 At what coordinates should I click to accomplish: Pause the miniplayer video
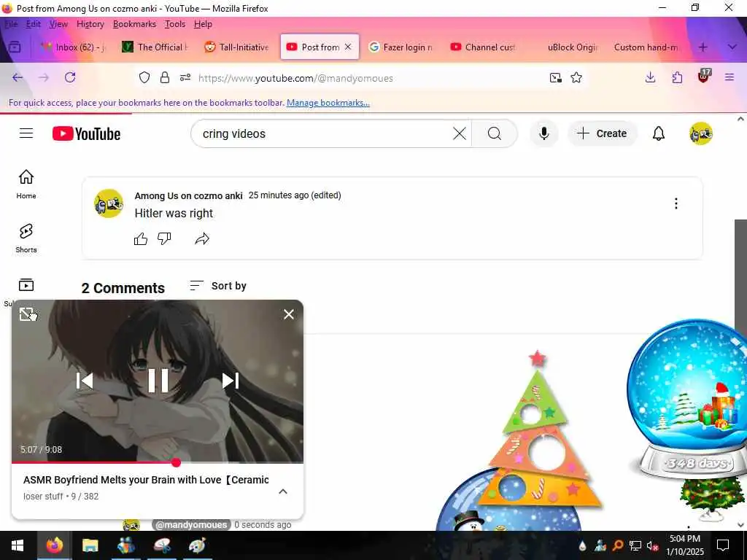(158, 381)
